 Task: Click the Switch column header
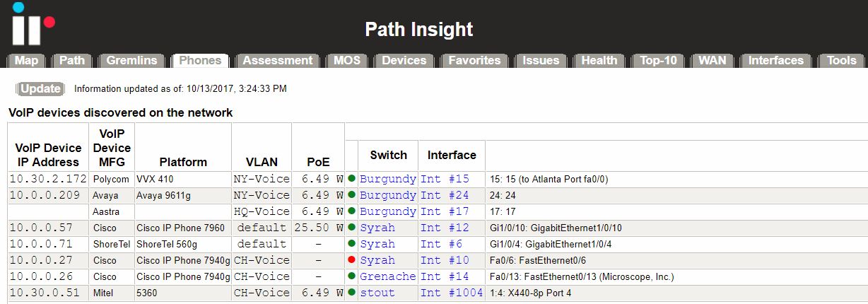pyautogui.click(x=389, y=155)
